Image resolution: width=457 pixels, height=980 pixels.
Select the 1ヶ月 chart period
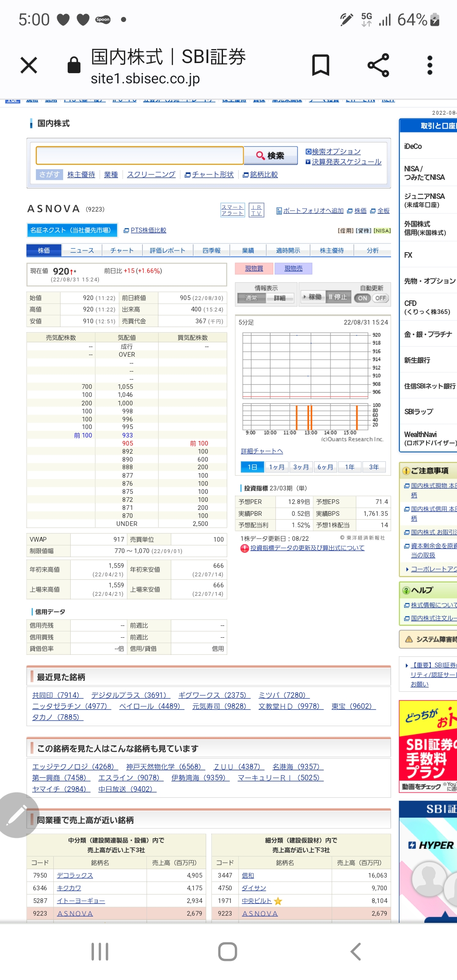pos(277,467)
